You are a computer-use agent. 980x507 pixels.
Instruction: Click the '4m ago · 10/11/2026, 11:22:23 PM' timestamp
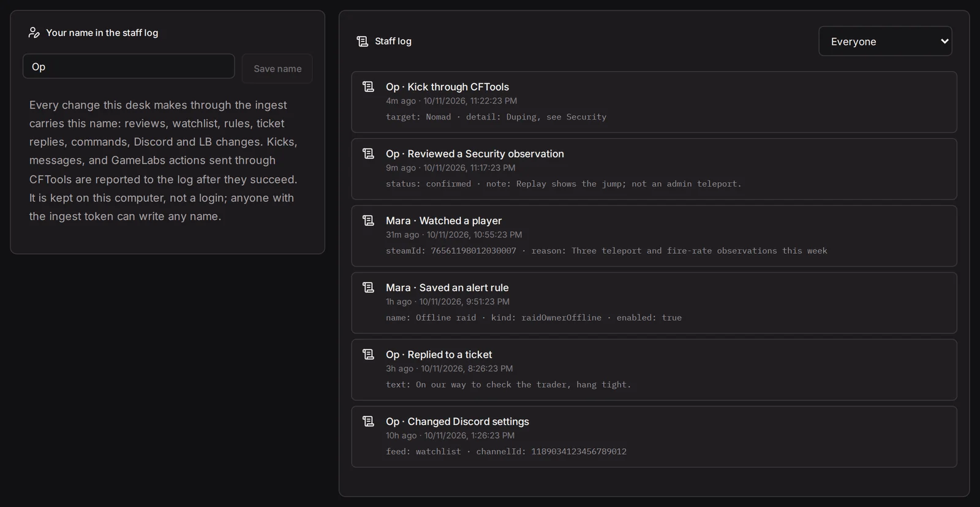(451, 101)
